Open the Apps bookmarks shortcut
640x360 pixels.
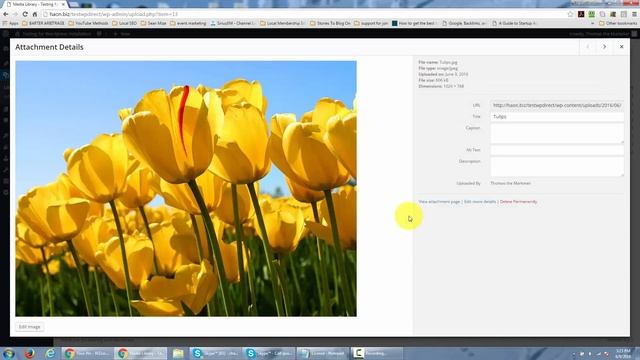(11, 23)
